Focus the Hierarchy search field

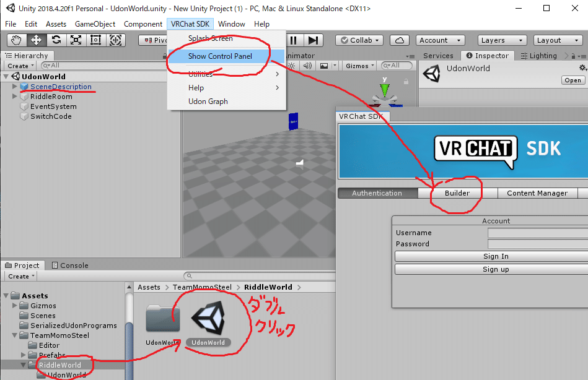pyautogui.click(x=103, y=66)
